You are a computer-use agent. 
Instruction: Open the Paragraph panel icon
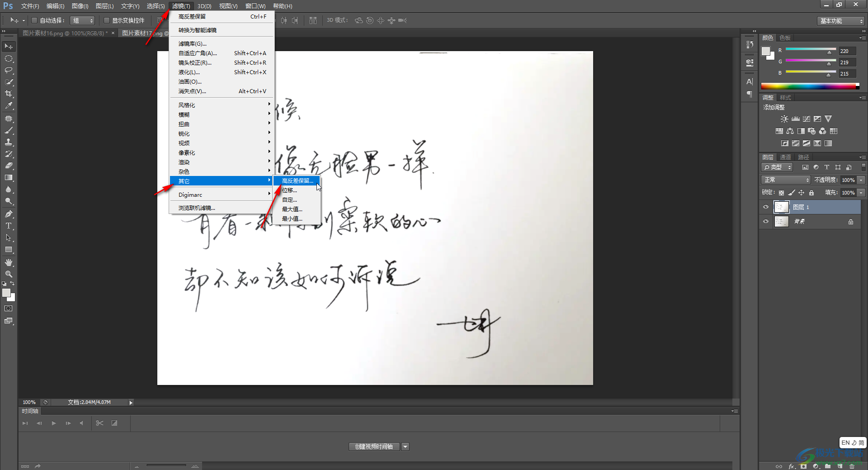pyautogui.click(x=750, y=94)
